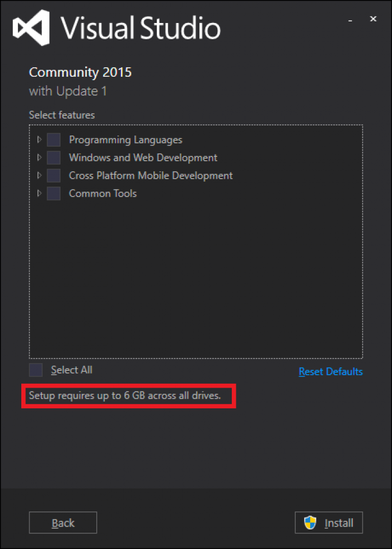Select the Programming Languages label
The width and height of the screenshot is (392, 549).
(125, 140)
